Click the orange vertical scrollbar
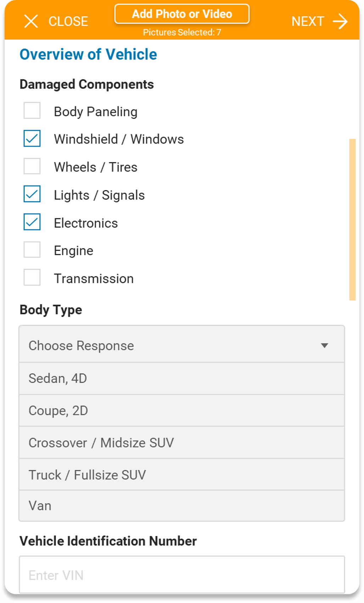The width and height of the screenshot is (364, 603). [x=352, y=220]
